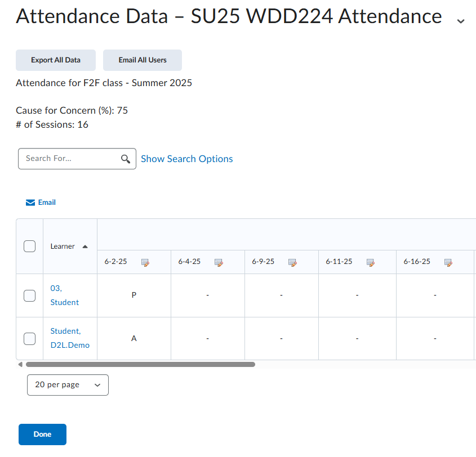Open the edit attendance icon for 6-4-25
Screen dimensions: 476x457
219,263
